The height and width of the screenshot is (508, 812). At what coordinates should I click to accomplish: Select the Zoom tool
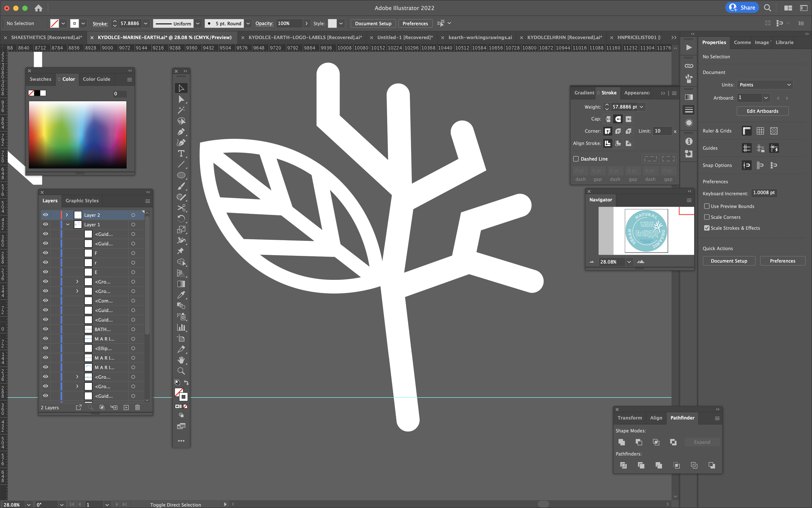pos(181,371)
